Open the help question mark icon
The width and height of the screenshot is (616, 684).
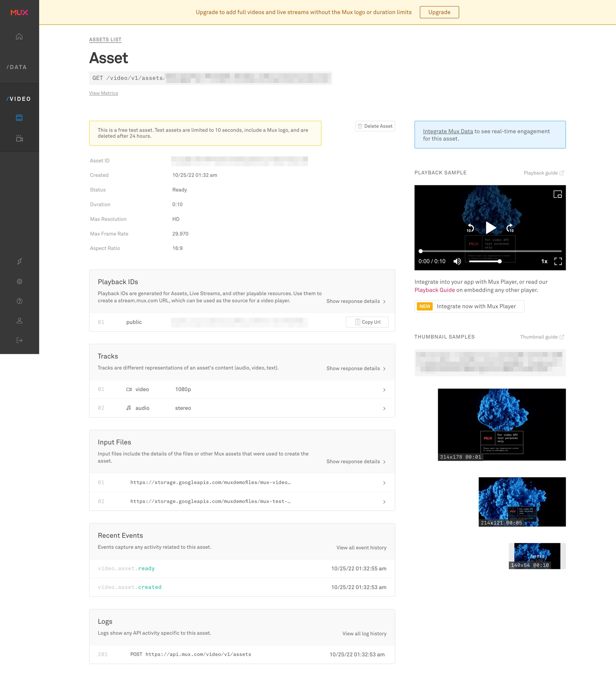coord(20,301)
